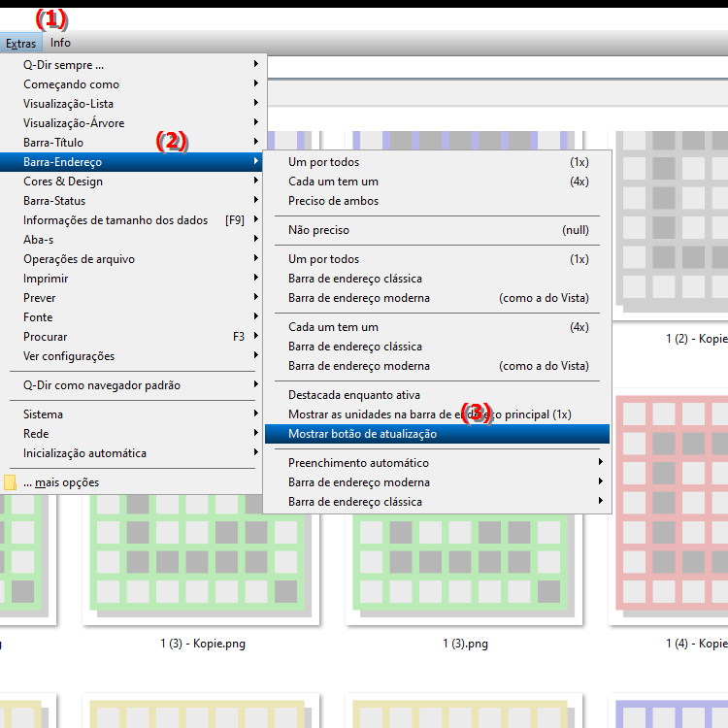Open the Fonte submenu

tap(132, 317)
